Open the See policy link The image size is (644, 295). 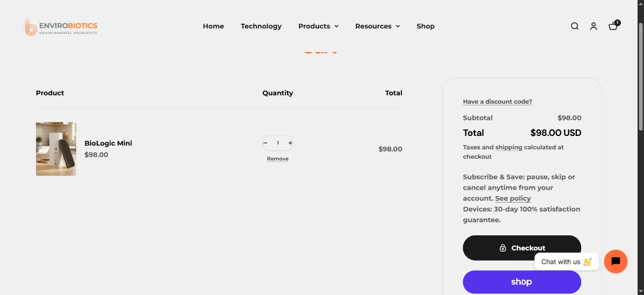point(513,198)
